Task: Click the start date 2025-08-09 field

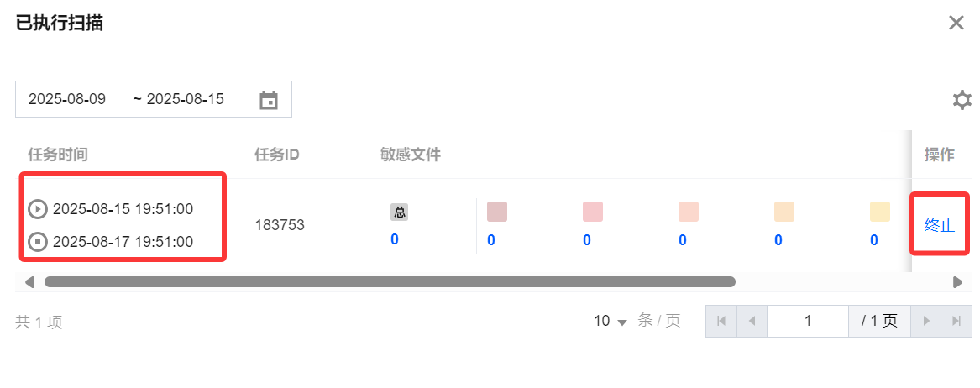Action: [67, 99]
